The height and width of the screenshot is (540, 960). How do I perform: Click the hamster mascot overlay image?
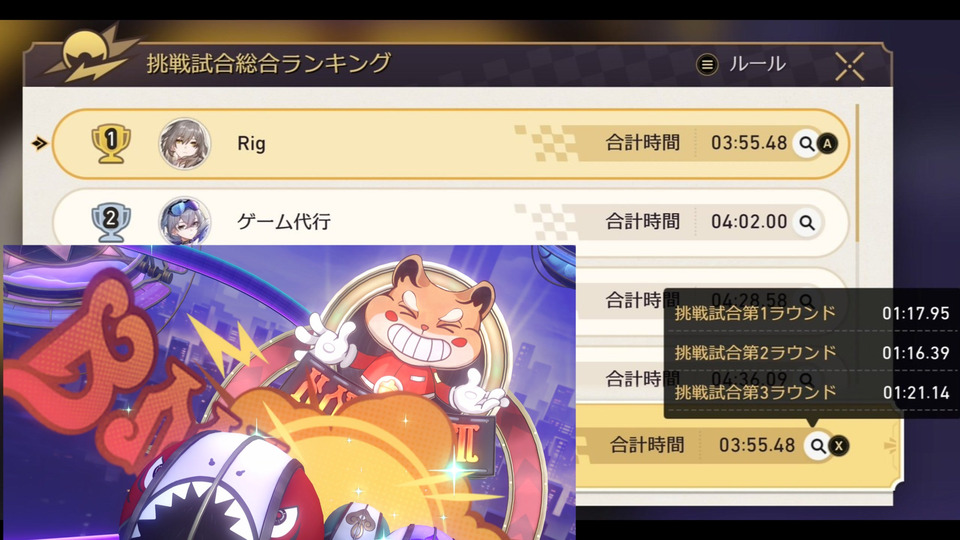(x=289, y=392)
